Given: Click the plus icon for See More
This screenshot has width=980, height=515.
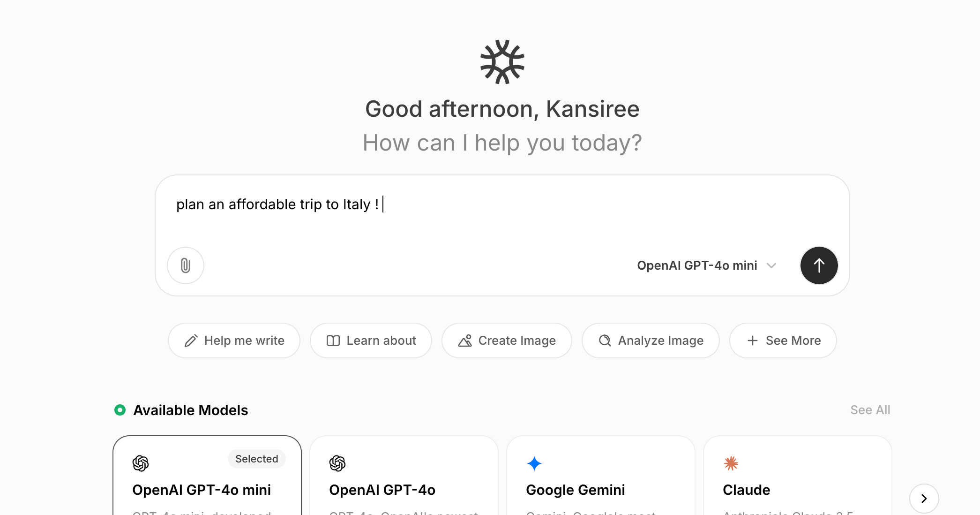Looking at the screenshot, I should 753,341.
